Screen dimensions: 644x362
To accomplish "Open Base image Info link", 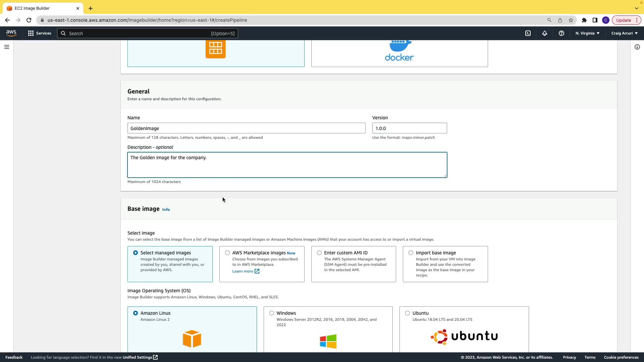I will click(x=166, y=209).
